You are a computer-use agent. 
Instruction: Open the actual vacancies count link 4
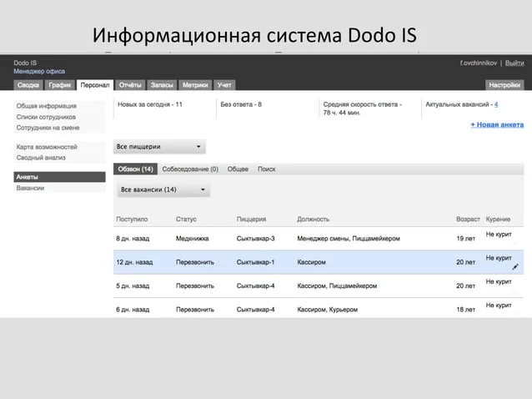pyautogui.click(x=496, y=104)
